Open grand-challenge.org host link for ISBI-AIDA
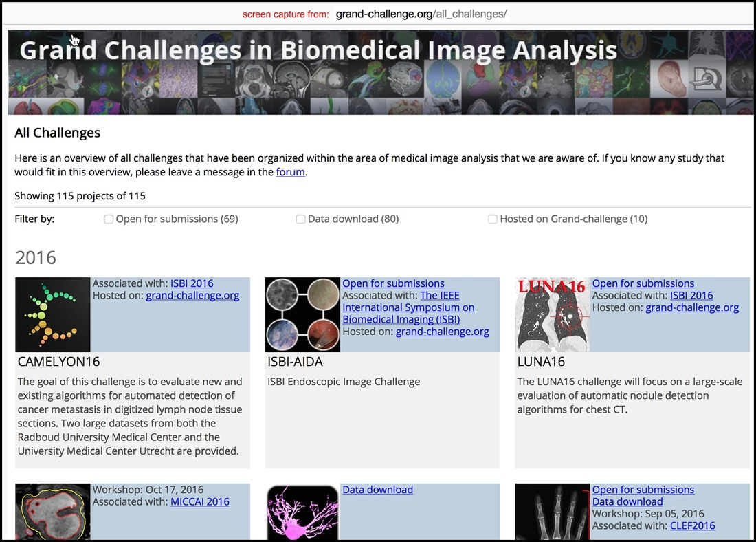 [442, 332]
